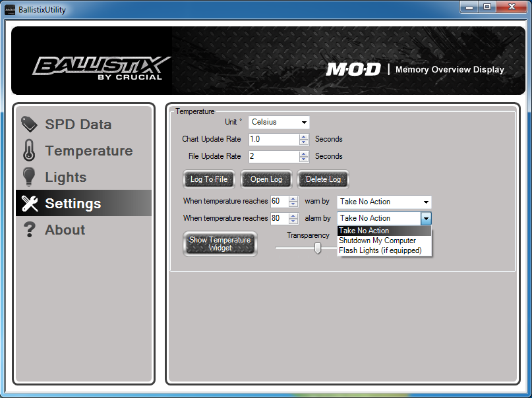Click the warn temperature value field
This screenshot has height=398, width=532.
coord(280,202)
